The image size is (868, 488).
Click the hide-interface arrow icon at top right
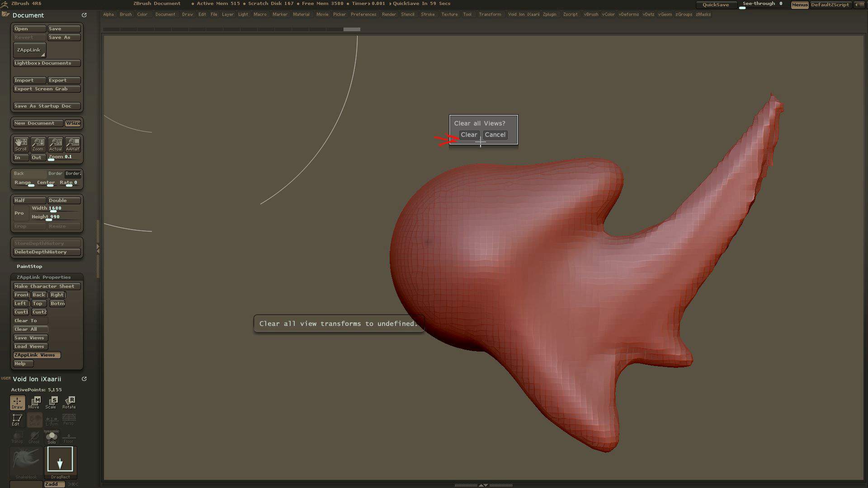click(859, 5)
